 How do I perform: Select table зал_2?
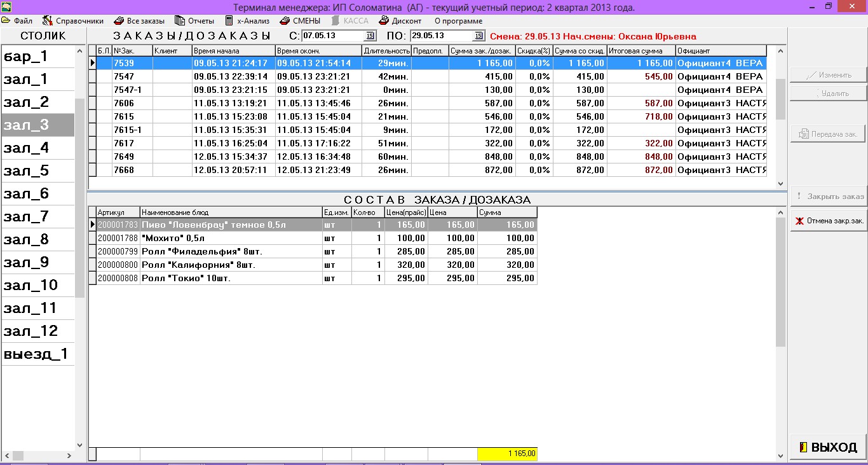pos(37,102)
